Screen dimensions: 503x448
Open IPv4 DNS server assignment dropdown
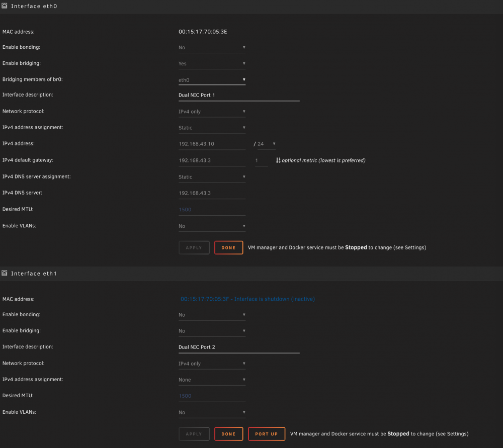[212, 176]
